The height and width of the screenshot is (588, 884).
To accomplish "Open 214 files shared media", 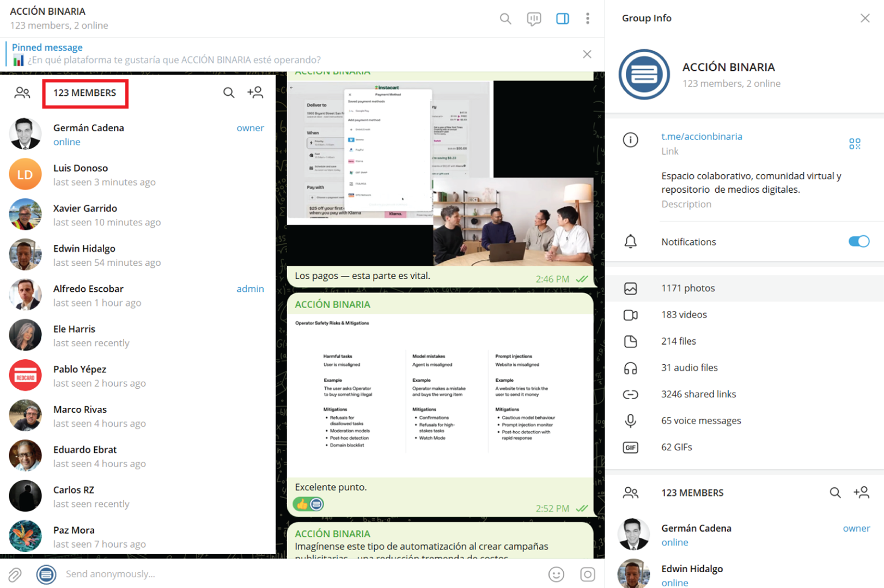I will click(745, 341).
